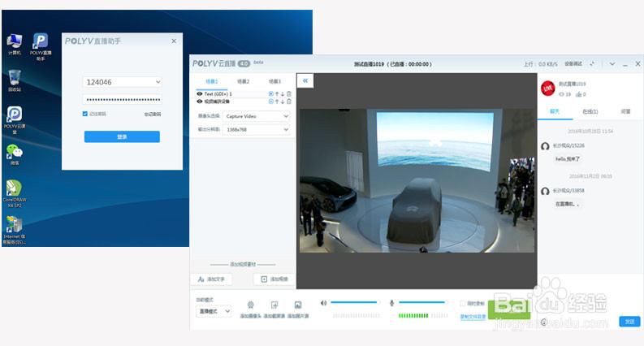
Task: Switch to the second scene tab
Action: (243, 81)
